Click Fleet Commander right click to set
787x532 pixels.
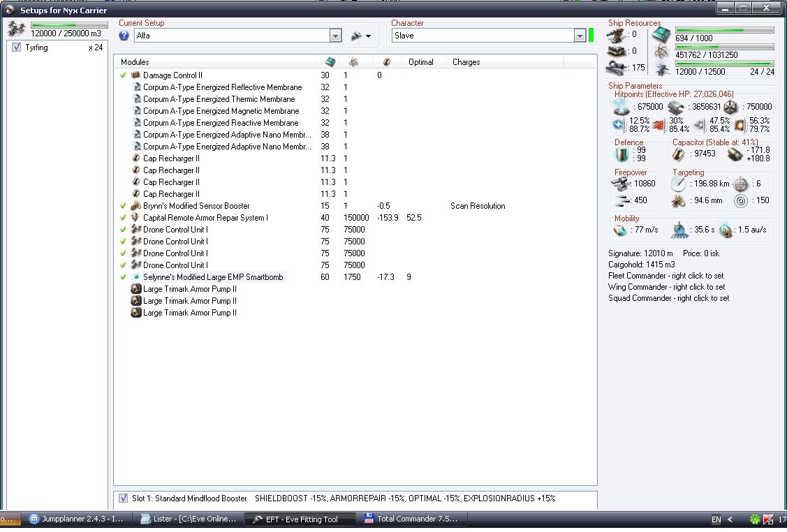[666, 276]
